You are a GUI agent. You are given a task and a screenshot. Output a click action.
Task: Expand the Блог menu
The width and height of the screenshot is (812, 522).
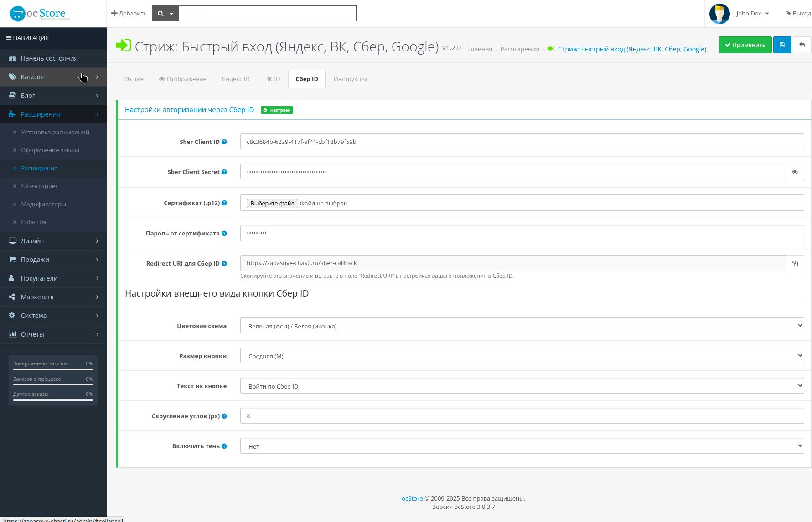[53, 96]
